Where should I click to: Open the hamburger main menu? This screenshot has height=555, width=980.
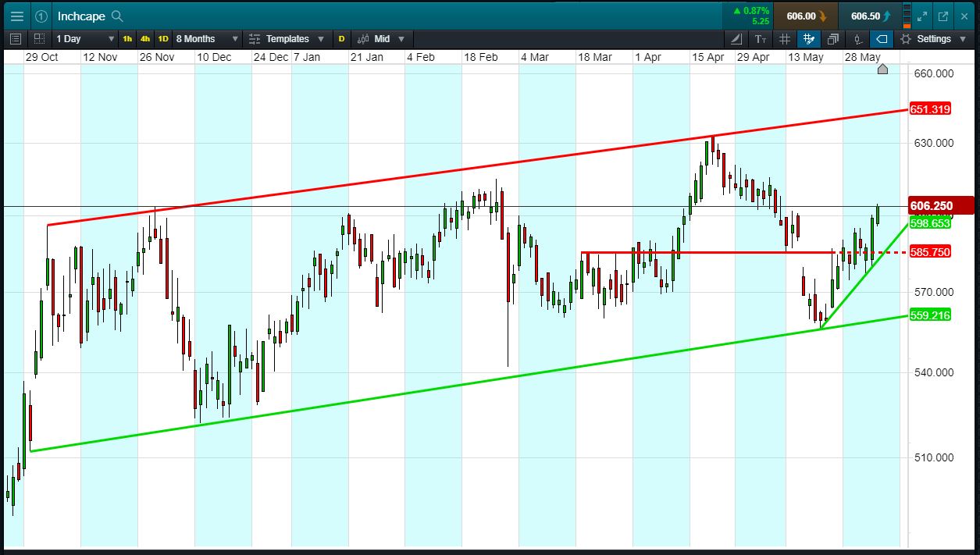pyautogui.click(x=16, y=16)
